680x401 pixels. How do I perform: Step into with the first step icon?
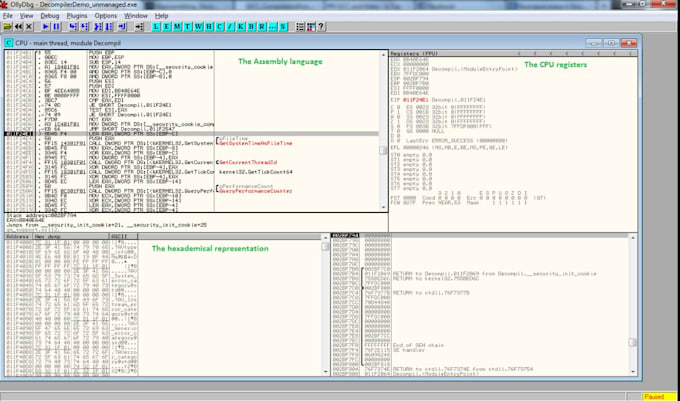click(73, 27)
